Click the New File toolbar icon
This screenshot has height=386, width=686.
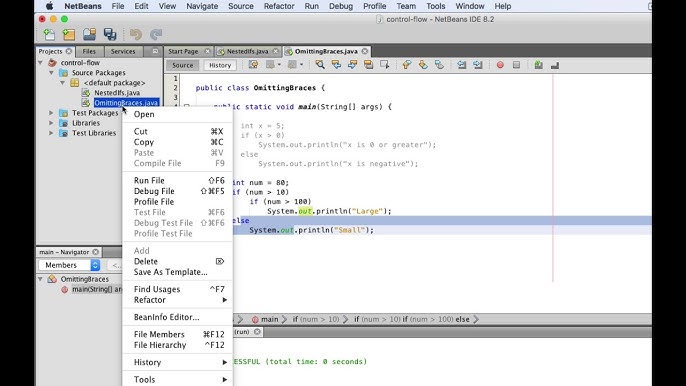click(49, 34)
